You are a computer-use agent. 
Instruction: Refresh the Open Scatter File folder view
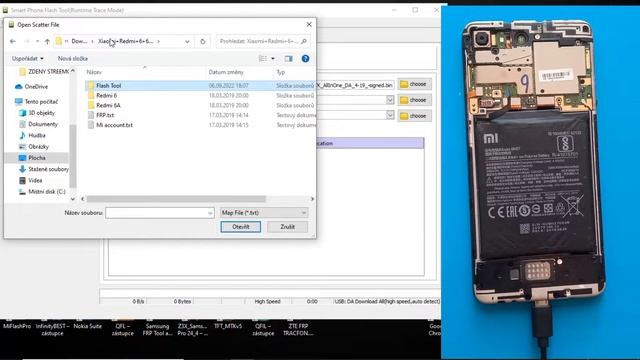point(202,41)
